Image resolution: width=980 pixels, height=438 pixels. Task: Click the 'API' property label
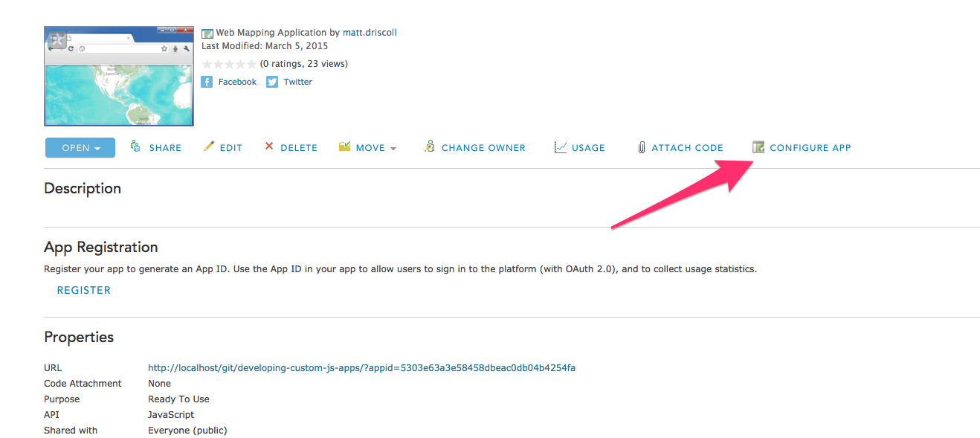coord(51,415)
